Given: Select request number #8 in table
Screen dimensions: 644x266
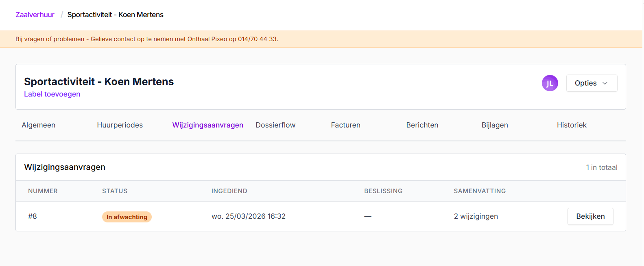Looking at the screenshot, I should pyautogui.click(x=33, y=216).
